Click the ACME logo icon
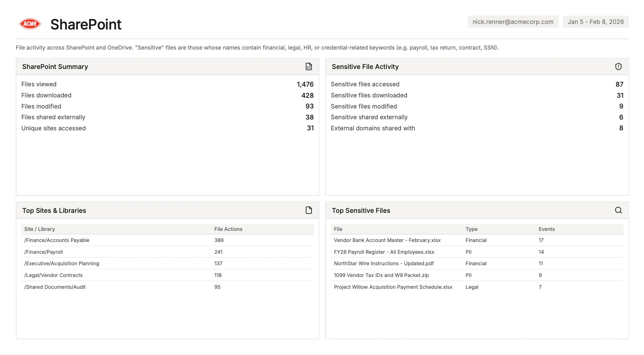The width and height of the screenshot is (644, 355). point(30,24)
